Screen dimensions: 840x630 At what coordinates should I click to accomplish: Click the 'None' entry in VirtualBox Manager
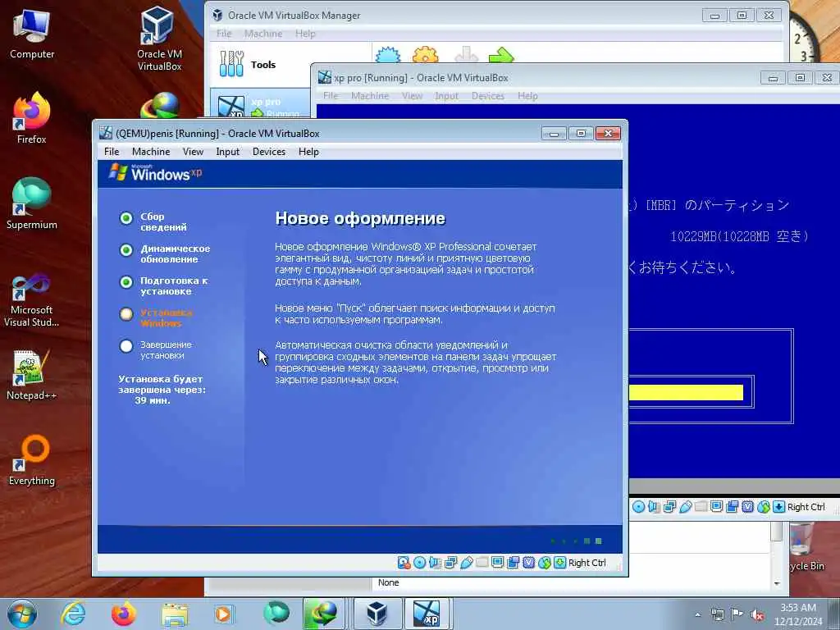click(x=388, y=583)
